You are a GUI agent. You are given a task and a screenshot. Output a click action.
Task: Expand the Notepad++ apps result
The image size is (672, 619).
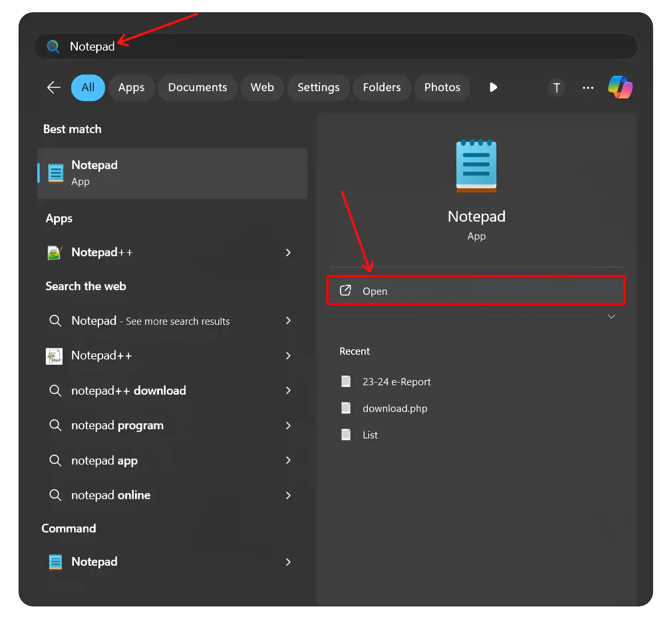pyautogui.click(x=289, y=252)
